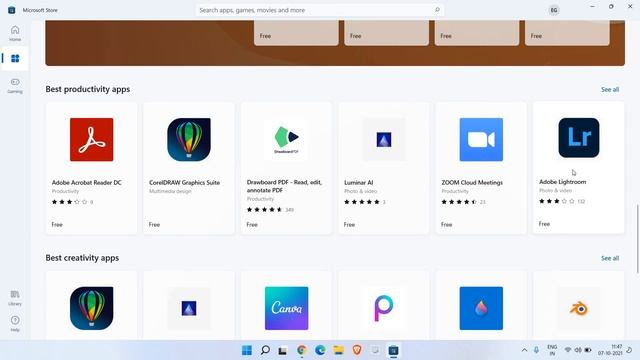640x360 pixels.
Task: Click the Adobe Acrobat Reader DC title
Action: point(87,182)
